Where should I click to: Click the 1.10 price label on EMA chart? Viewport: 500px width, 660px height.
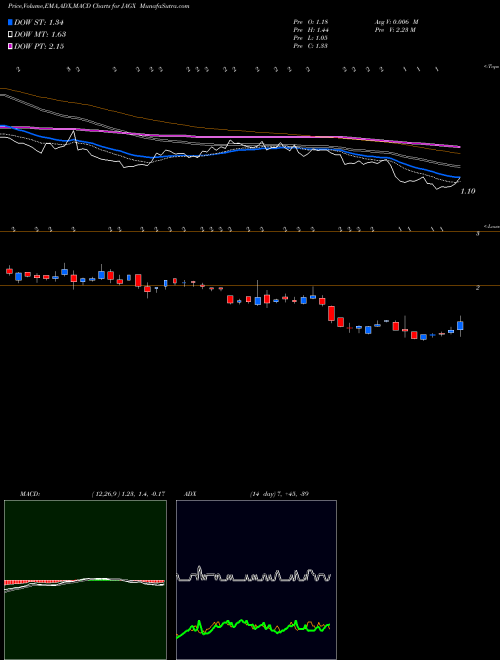tap(468, 192)
